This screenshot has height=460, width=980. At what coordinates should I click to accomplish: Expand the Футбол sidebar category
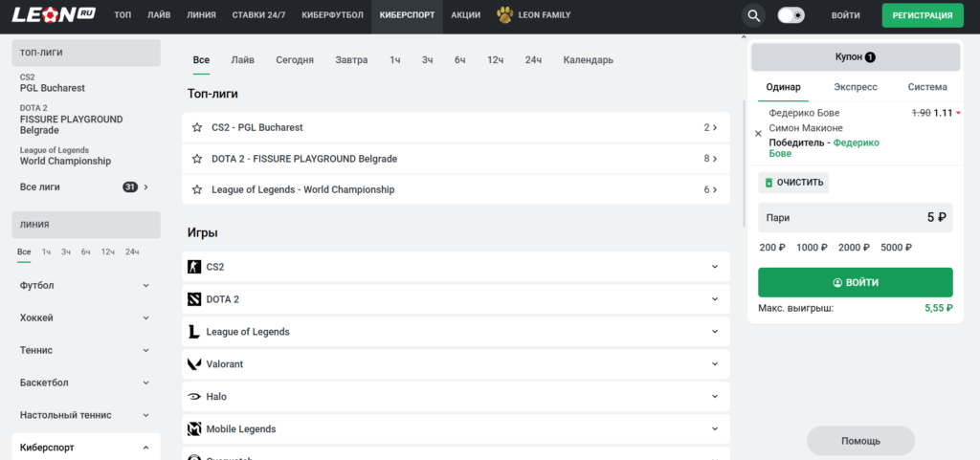(145, 285)
